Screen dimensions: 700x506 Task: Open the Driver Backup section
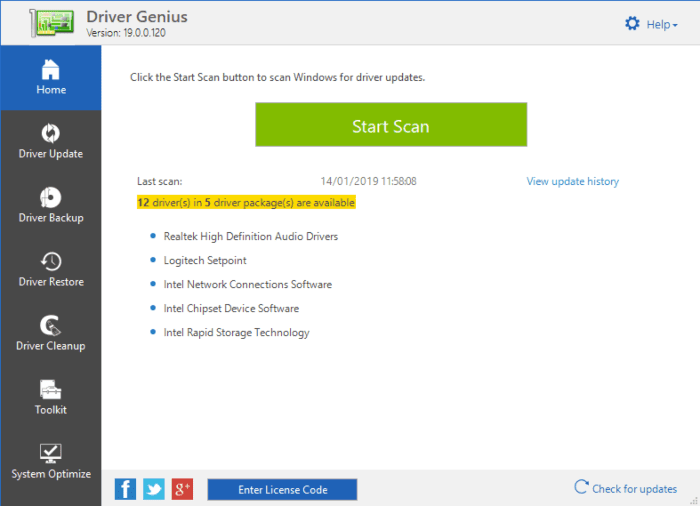click(51, 205)
